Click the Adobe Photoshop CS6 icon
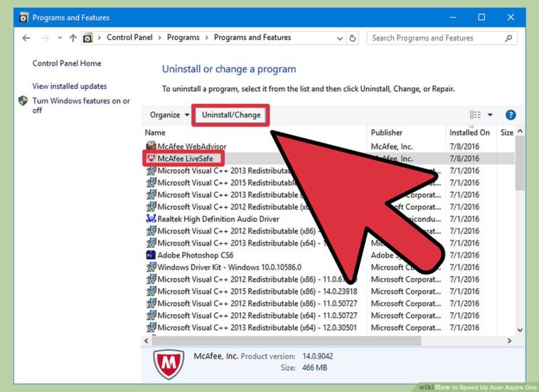This screenshot has height=392, width=539. point(151,255)
